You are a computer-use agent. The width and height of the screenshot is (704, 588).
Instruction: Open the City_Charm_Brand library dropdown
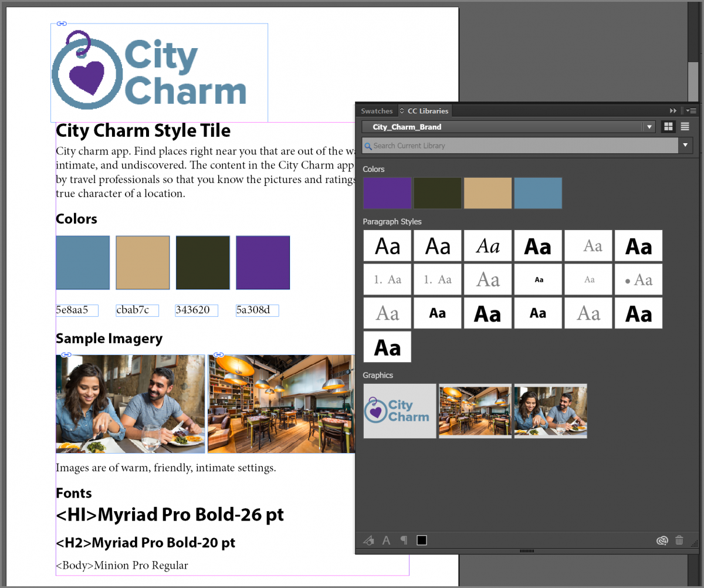pyautogui.click(x=509, y=127)
